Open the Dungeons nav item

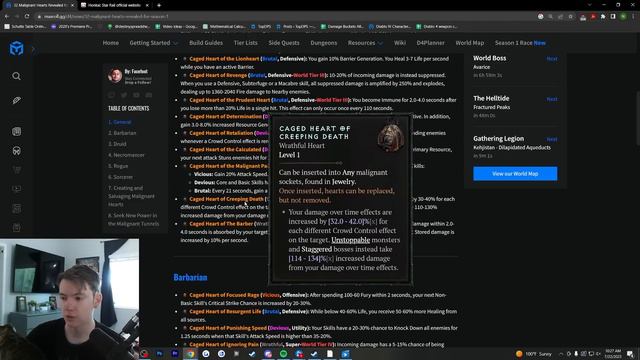pos(324,43)
